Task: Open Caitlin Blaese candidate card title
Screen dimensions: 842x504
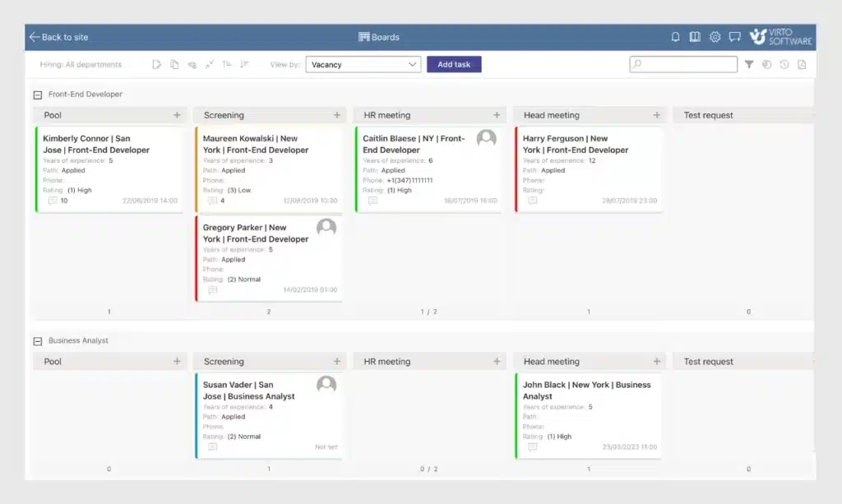Action: pyautogui.click(x=414, y=145)
